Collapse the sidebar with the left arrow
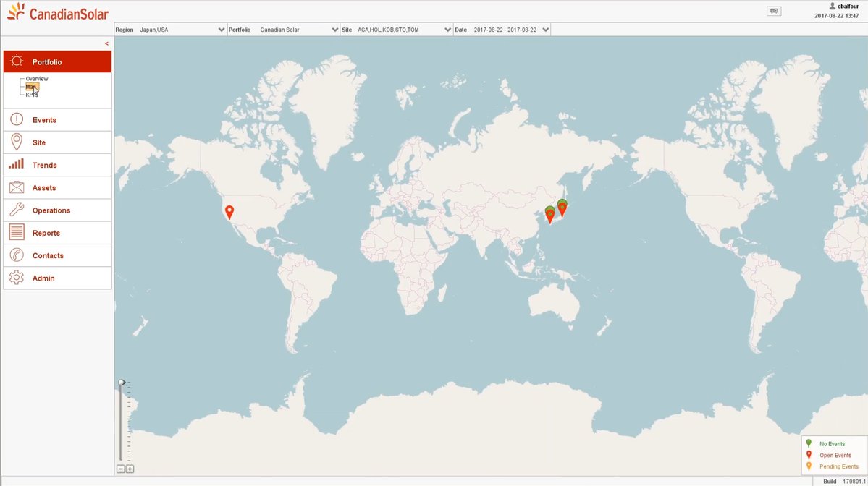 106,43
